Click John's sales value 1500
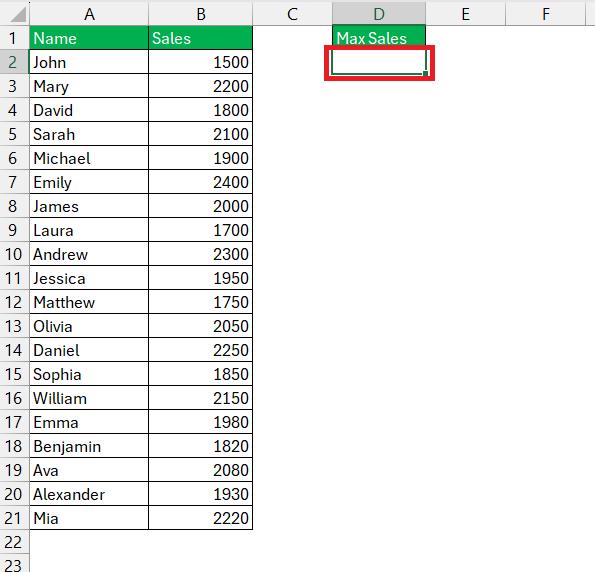595x572 pixels. tap(200, 62)
